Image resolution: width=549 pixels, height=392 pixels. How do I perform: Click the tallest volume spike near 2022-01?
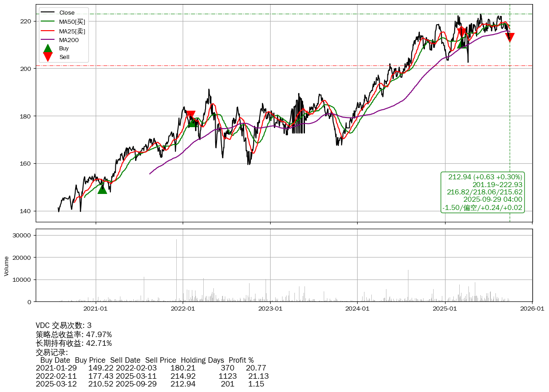pos(176,270)
